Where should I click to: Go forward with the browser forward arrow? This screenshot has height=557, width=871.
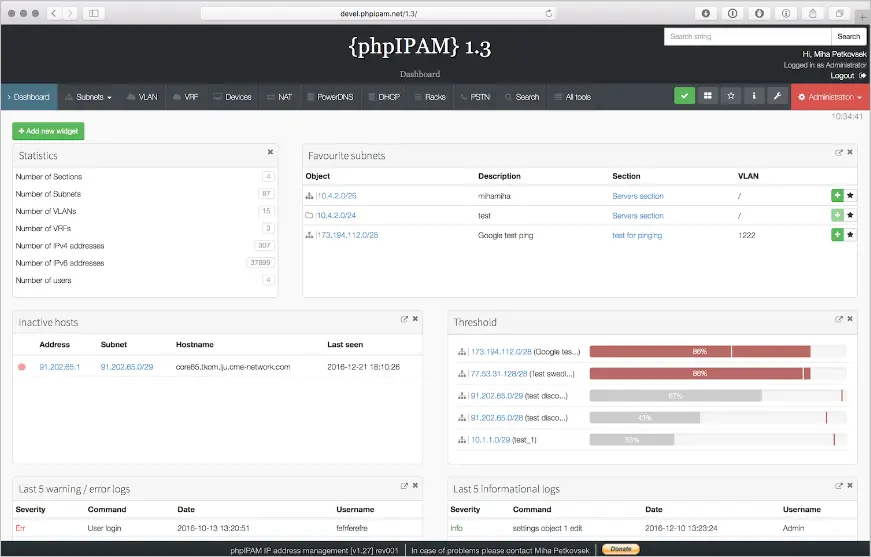(x=70, y=13)
